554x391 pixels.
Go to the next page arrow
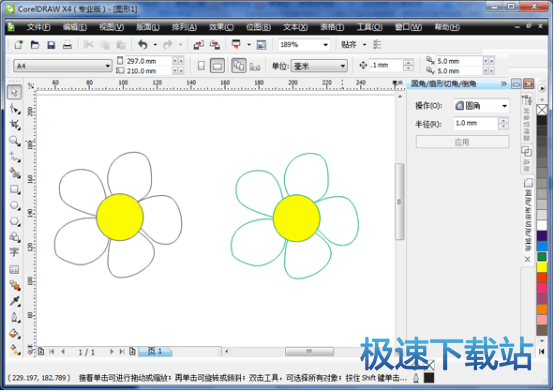coord(111,352)
